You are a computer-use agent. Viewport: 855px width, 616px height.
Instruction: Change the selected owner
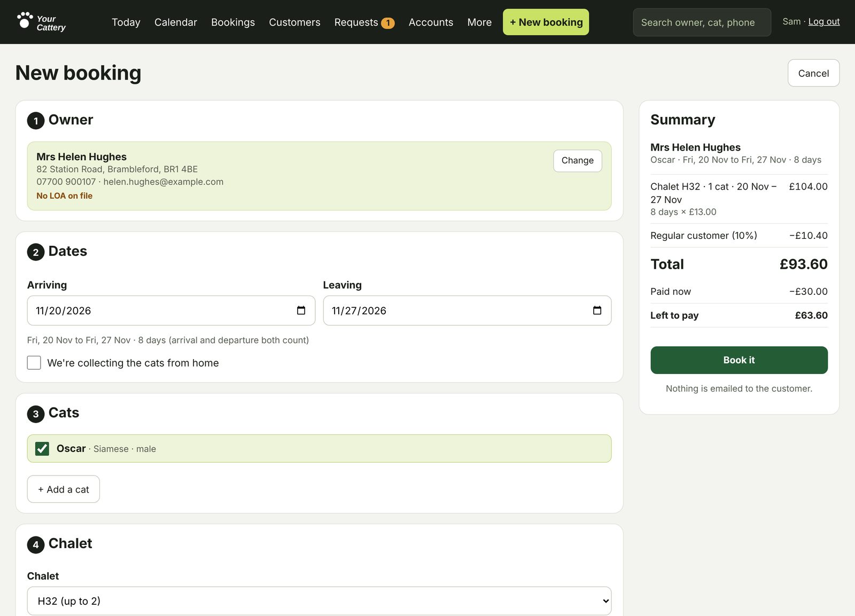(x=577, y=160)
